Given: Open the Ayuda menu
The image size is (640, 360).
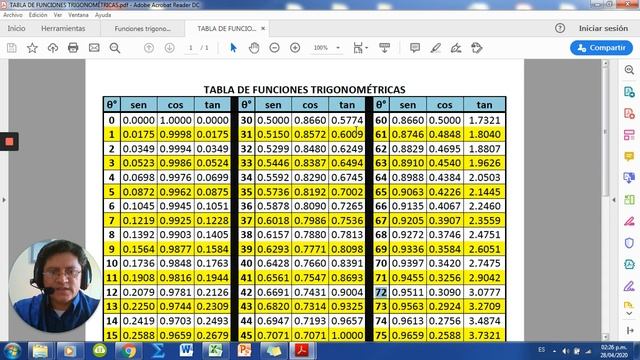Looking at the screenshot, I should (103, 15).
